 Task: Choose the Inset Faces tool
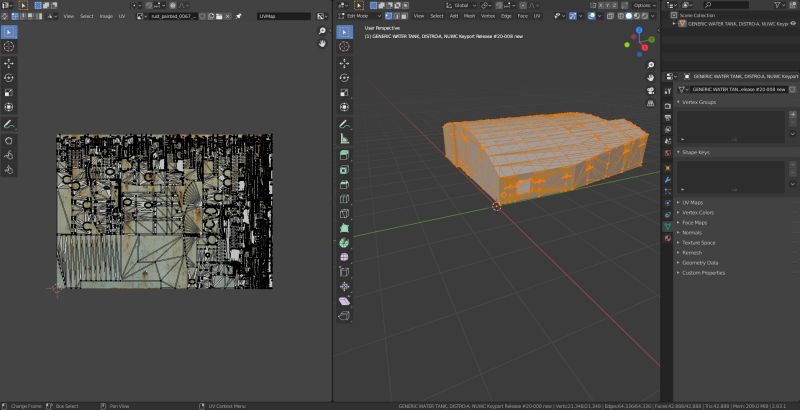coord(344,170)
